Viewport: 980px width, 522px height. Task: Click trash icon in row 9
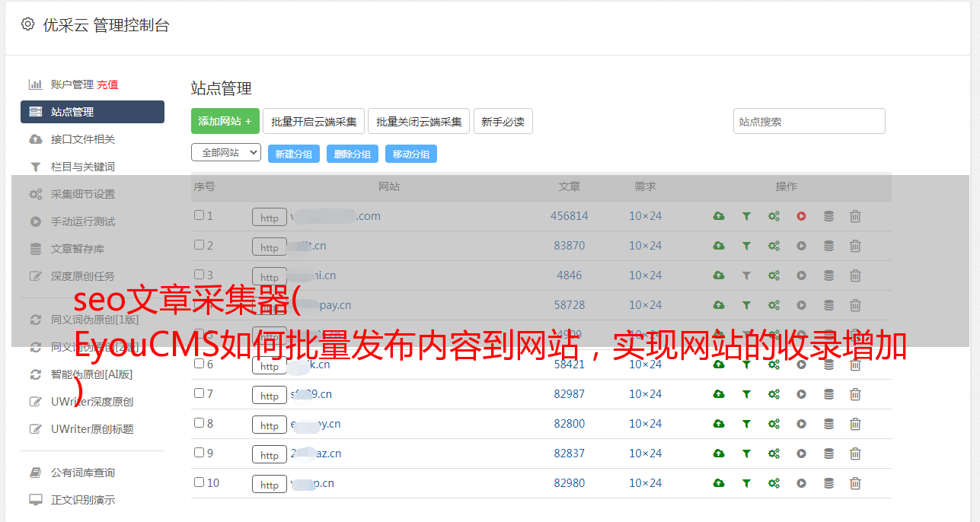pyautogui.click(x=855, y=454)
